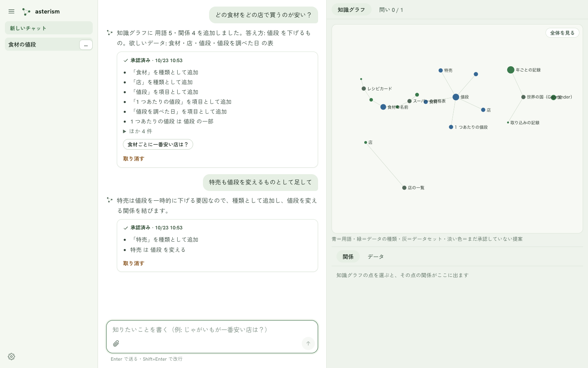Viewport: 588px width, 368px height.
Task: Click the 全体を見る button
Action: pyautogui.click(x=562, y=33)
